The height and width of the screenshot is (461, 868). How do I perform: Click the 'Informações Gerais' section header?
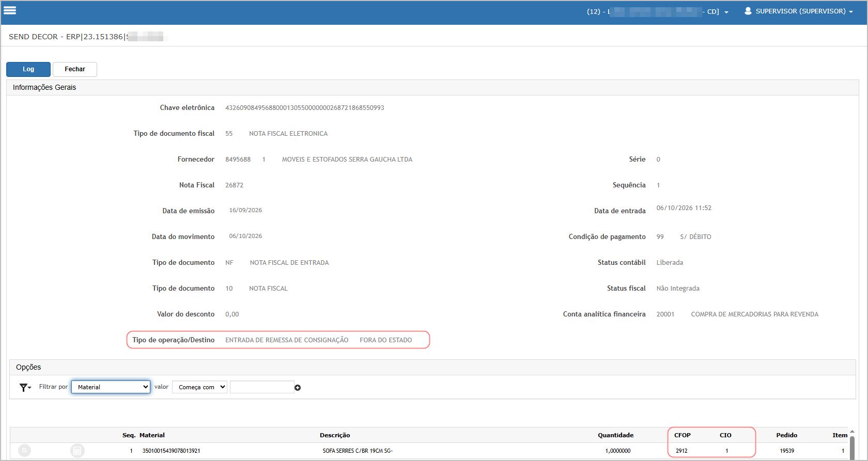click(x=44, y=87)
